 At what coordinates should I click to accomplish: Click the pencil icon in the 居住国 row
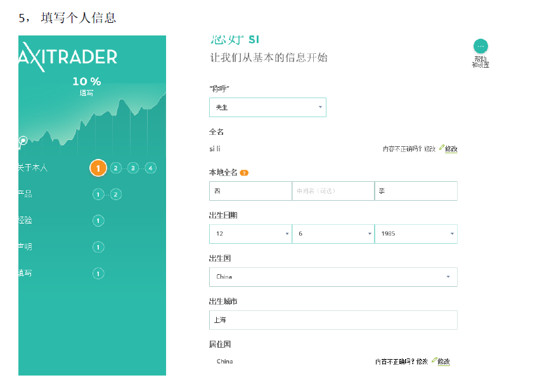[x=434, y=360]
